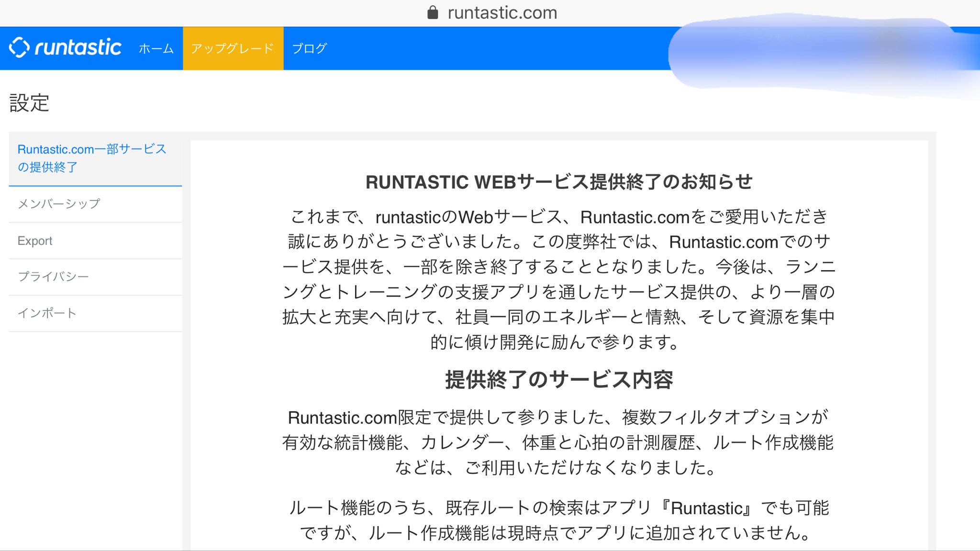
Task: Open the ホーム menu item
Action: (x=156, y=48)
